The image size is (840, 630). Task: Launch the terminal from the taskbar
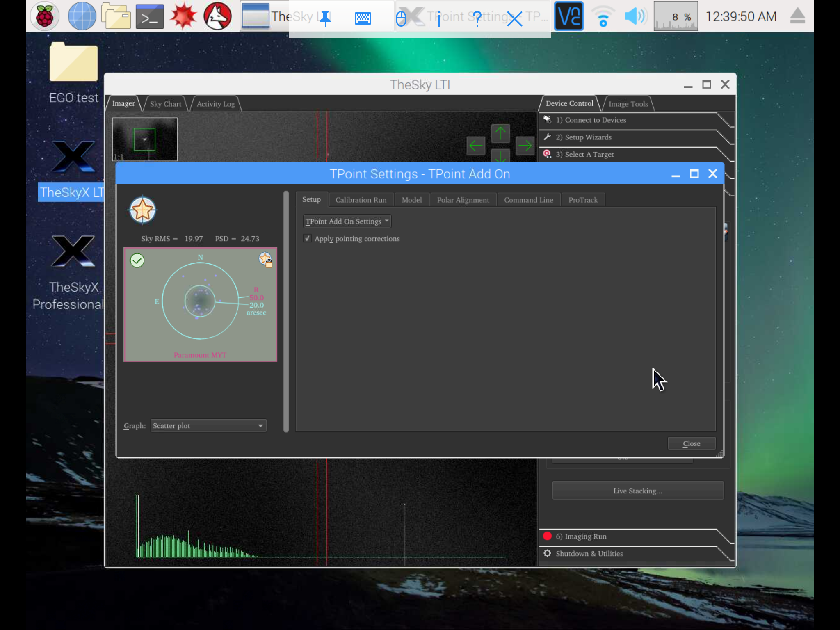(x=150, y=16)
